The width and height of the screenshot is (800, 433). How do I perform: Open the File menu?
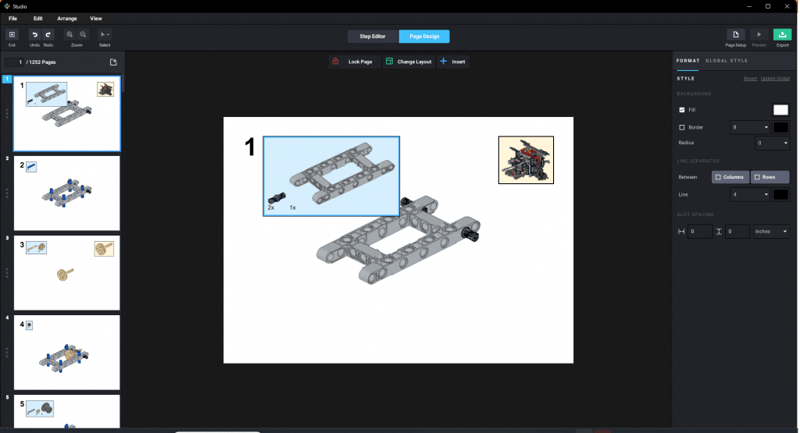13,18
